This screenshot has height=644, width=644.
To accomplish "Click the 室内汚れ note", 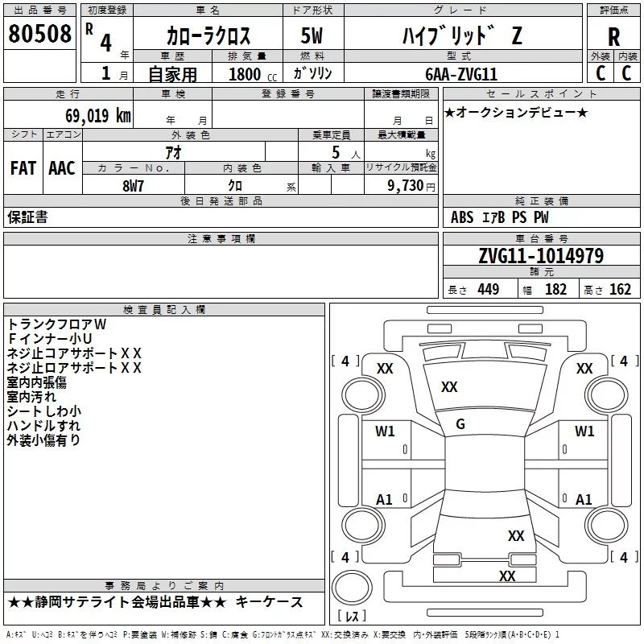I will 31,397.
